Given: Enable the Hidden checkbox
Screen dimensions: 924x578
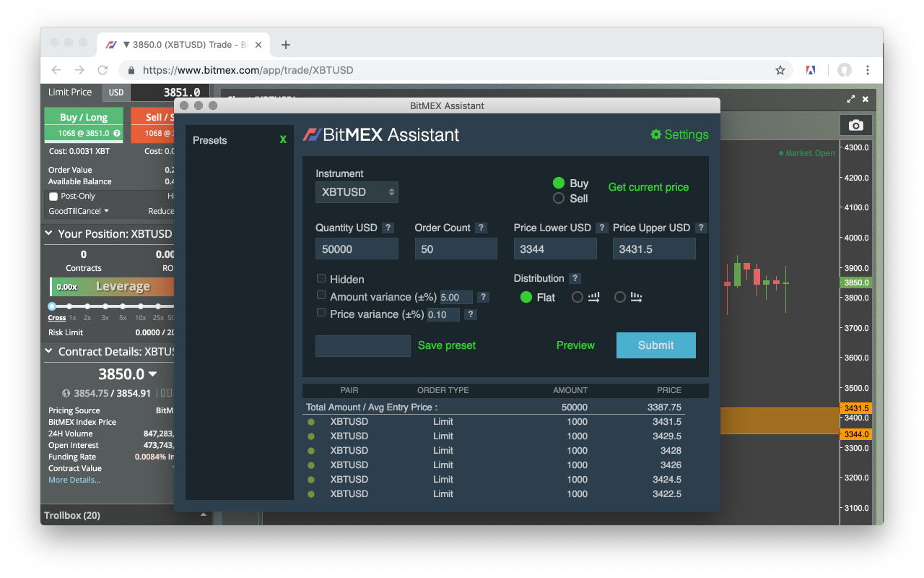Looking at the screenshot, I should [321, 279].
